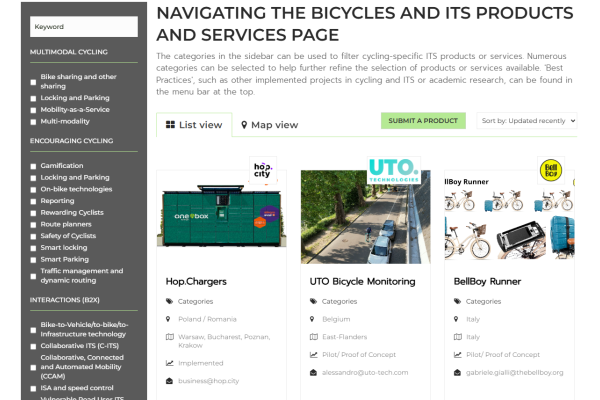Enable the Gamification filter checkbox
The width and height of the screenshot is (600, 400).
[34, 165]
